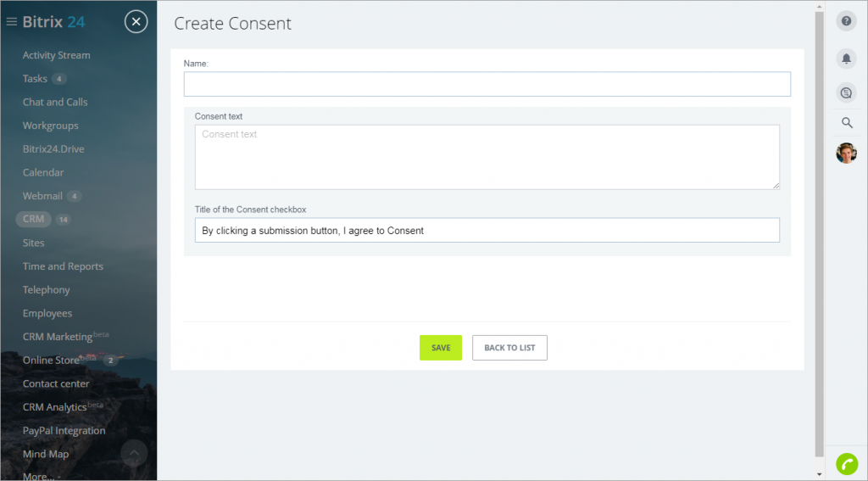
Task: Click the 'Name:' label
Action: [196, 64]
